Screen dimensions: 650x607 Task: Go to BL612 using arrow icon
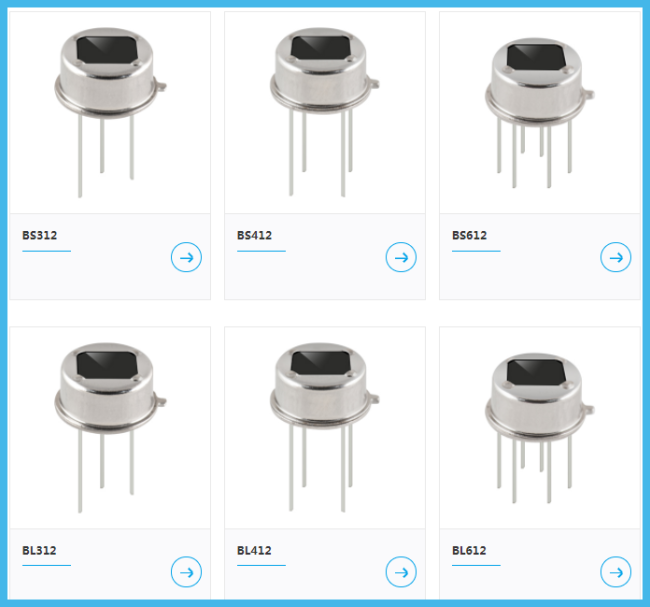[x=616, y=572]
